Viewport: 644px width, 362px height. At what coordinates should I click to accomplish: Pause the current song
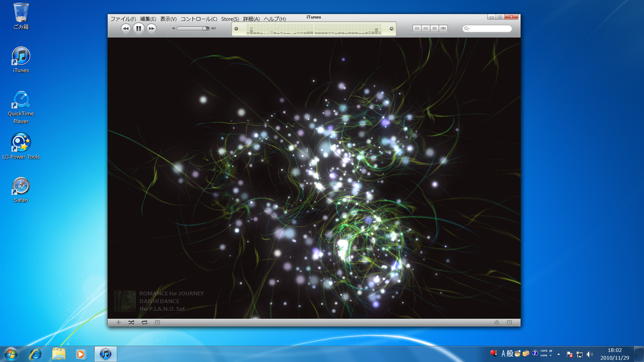[x=139, y=29]
